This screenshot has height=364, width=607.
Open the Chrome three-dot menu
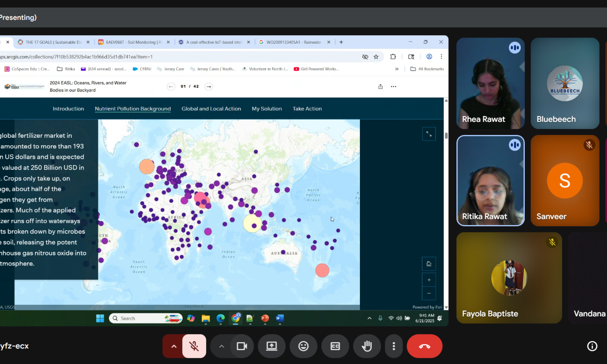pyautogui.click(x=441, y=57)
